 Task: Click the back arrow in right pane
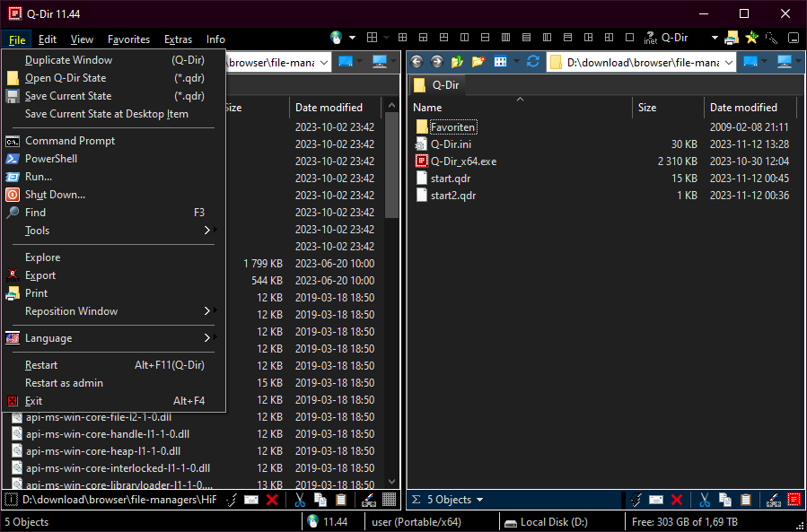[x=417, y=62]
